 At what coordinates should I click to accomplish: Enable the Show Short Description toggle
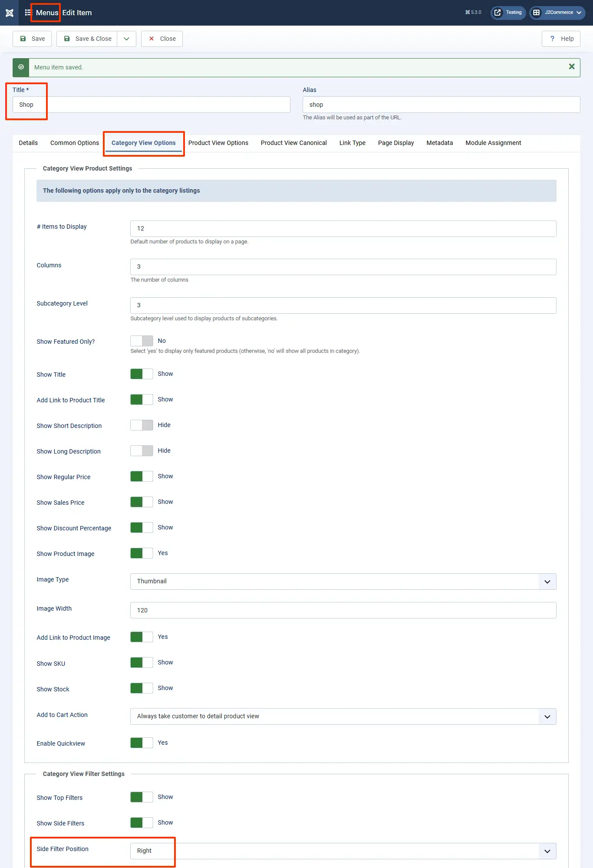[142, 425]
